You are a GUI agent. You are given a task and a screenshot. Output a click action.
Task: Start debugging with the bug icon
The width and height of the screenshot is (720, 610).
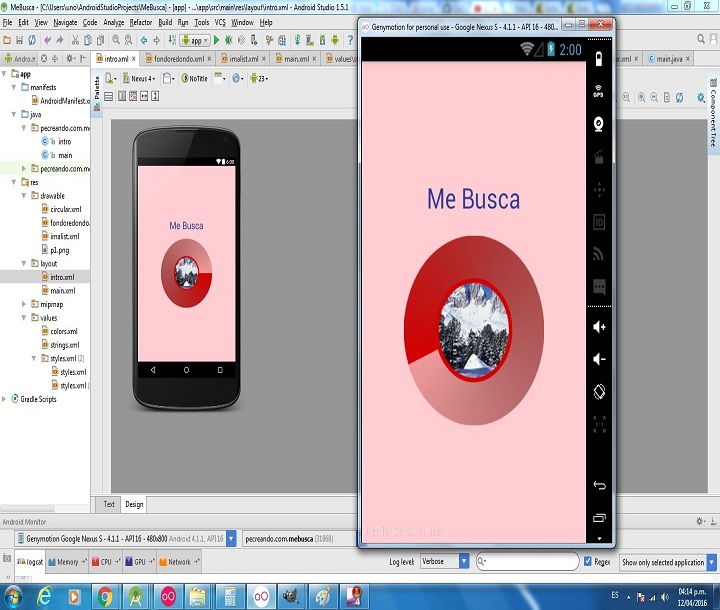pos(229,40)
